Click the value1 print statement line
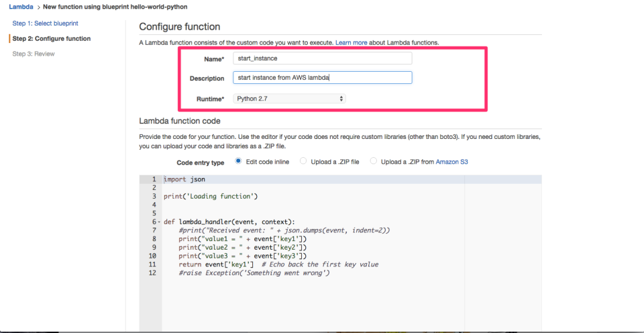This screenshot has height=333, width=644. [243, 239]
